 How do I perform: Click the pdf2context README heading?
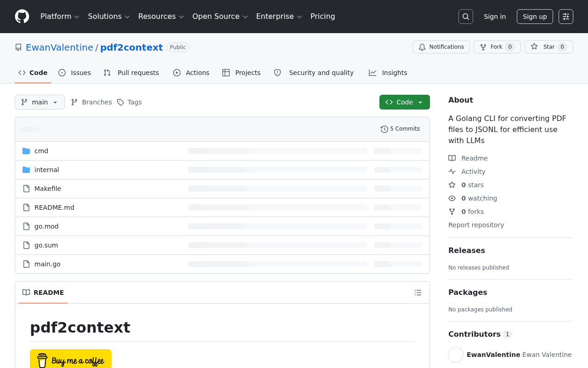coord(80,328)
